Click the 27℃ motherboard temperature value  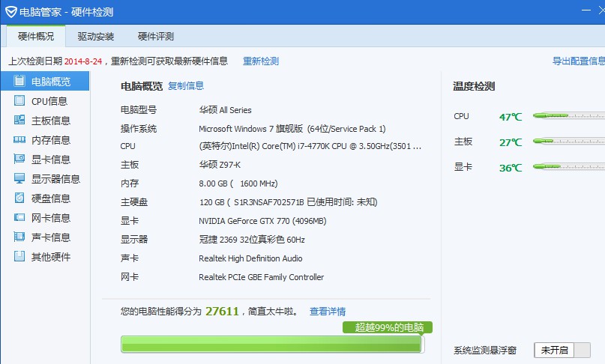511,142
